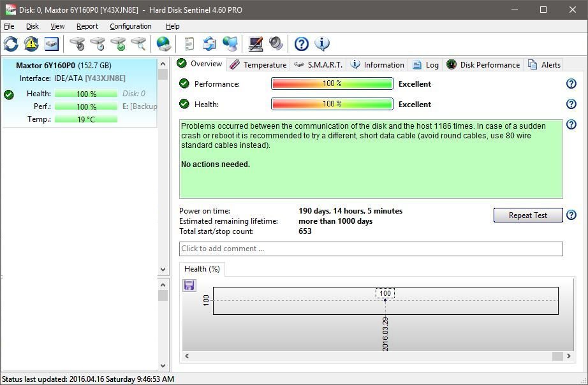The height and width of the screenshot is (385, 588).
Task: Click the green check icon beside Health label
Action: [x=184, y=103]
